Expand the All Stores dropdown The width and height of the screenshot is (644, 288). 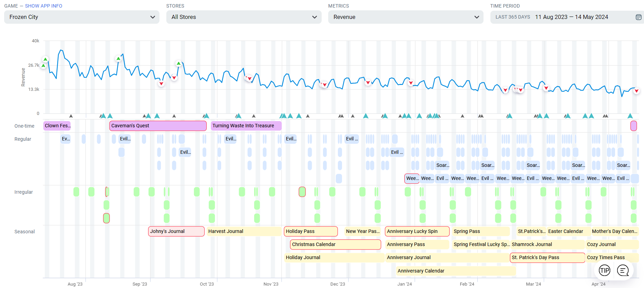point(244,17)
